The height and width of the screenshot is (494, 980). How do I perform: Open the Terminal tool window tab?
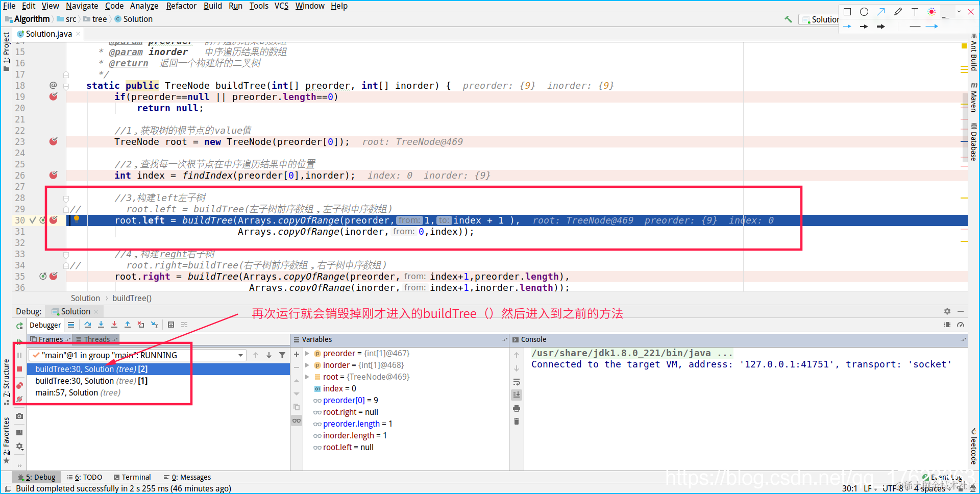(x=132, y=477)
